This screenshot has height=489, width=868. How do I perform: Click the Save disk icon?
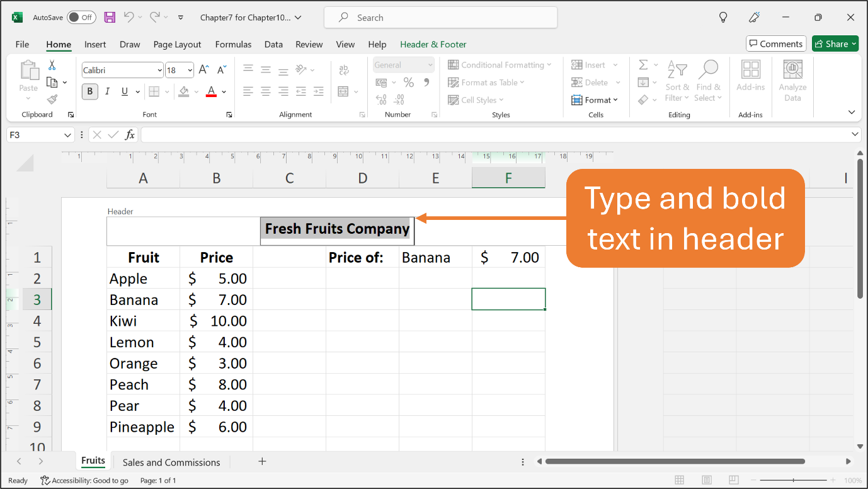pyautogui.click(x=110, y=18)
